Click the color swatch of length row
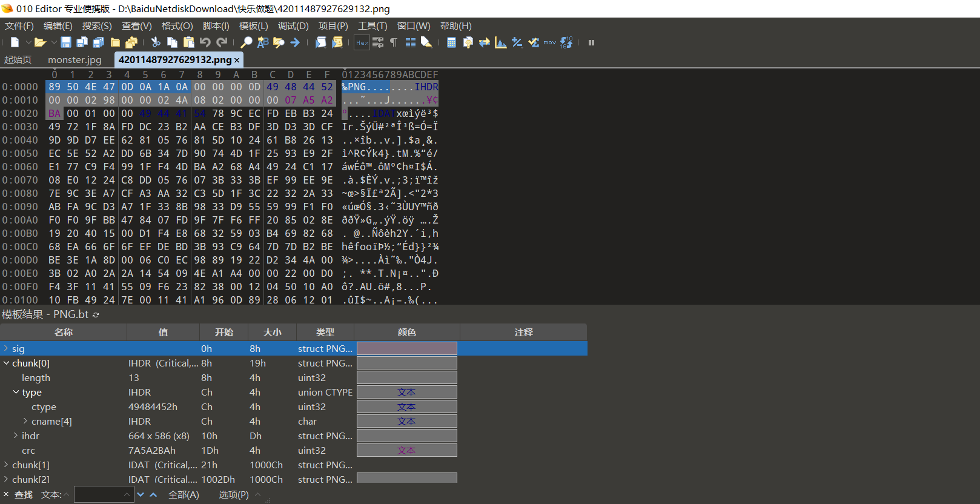This screenshot has height=504, width=980. click(x=407, y=377)
